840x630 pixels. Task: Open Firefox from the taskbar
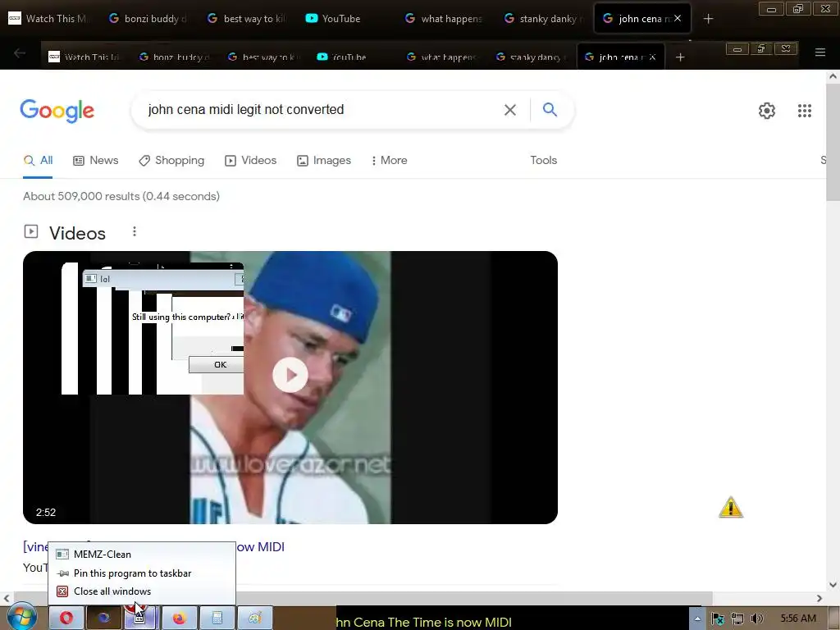click(179, 618)
